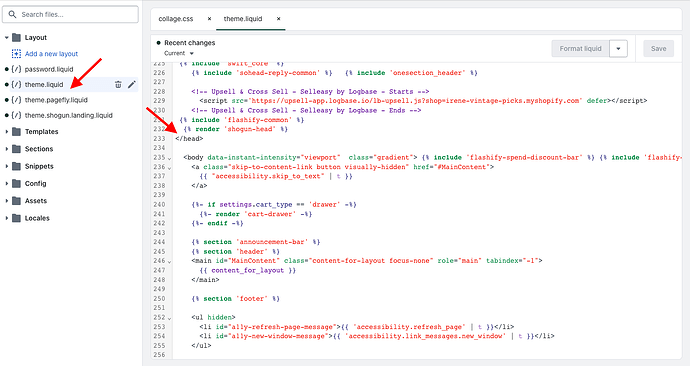The height and width of the screenshot is (366, 690).
Task: Click the include 'flashify-common' line
Action: tap(242, 120)
